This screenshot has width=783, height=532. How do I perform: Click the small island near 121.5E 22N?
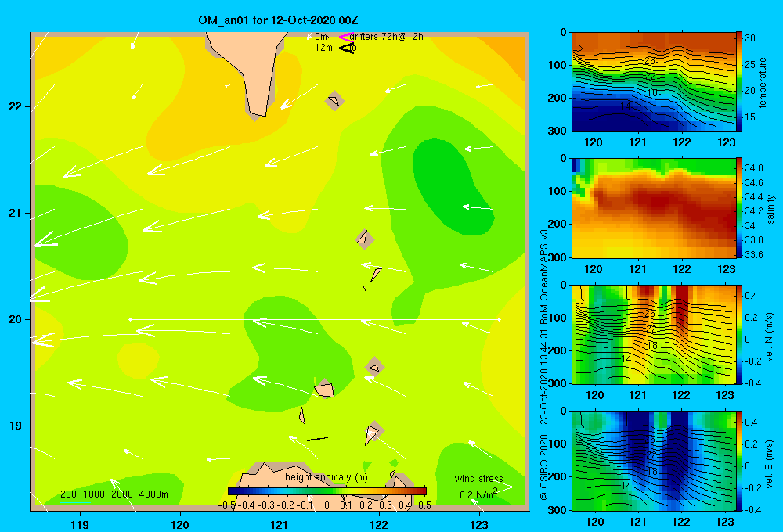pos(334,101)
